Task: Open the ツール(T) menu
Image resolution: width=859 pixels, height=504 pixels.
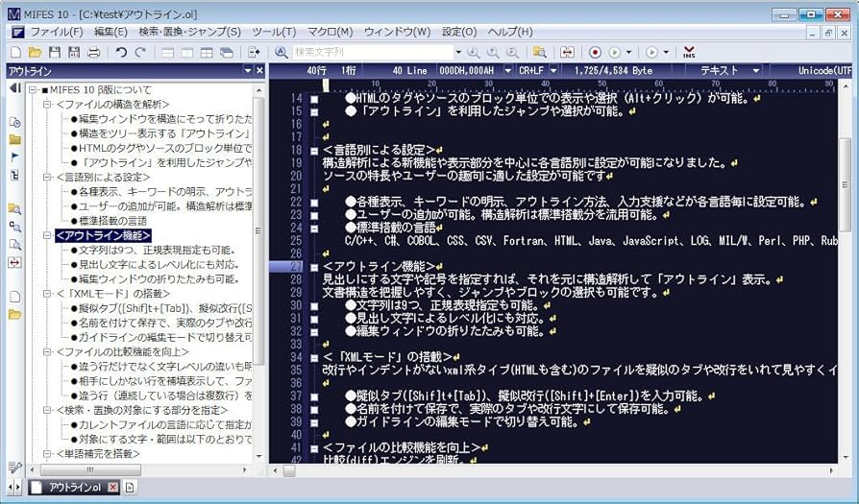Action: (x=274, y=32)
